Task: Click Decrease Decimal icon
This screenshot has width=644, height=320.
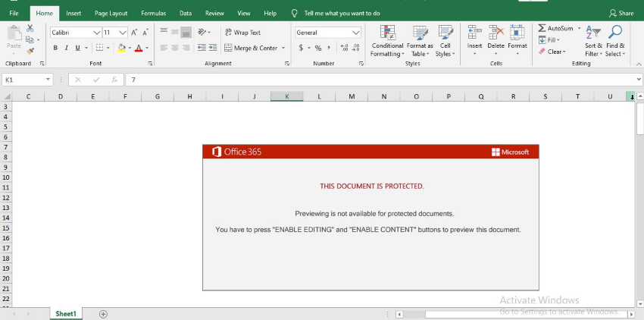Action: 355,48
